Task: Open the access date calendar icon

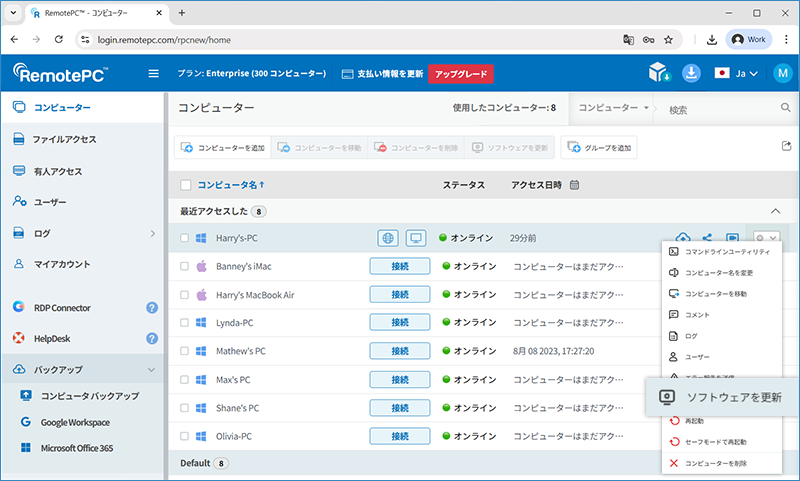Action: coord(574,185)
